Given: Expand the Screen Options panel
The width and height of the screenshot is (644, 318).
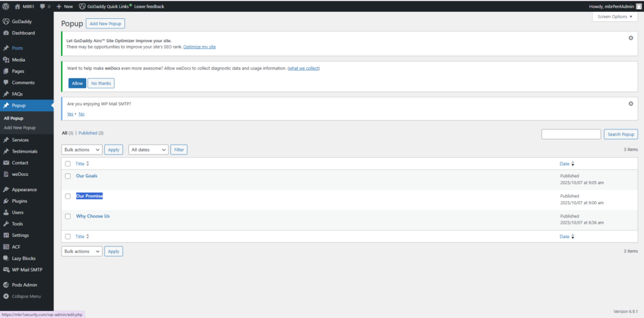Looking at the screenshot, I should [x=615, y=17].
